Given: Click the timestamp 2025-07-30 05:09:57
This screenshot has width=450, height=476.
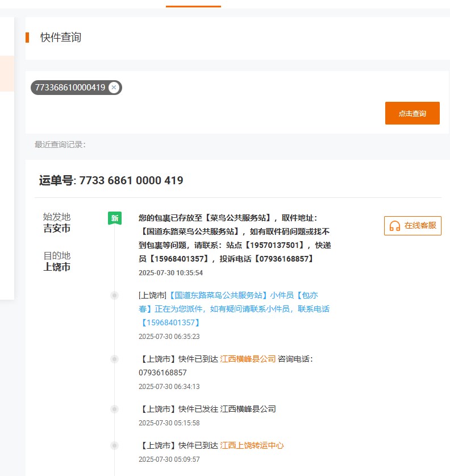Looking at the screenshot, I should 169,460.
